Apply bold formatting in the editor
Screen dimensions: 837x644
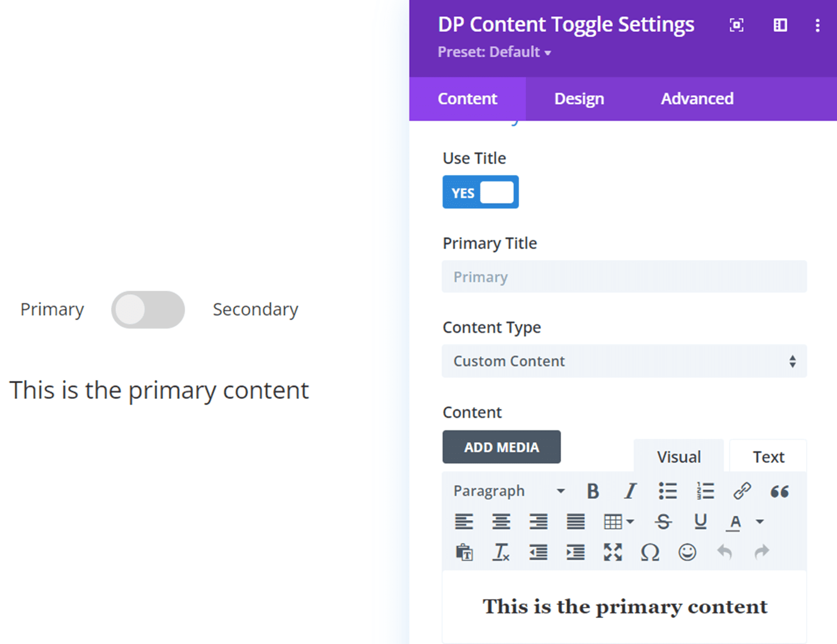[x=593, y=491]
